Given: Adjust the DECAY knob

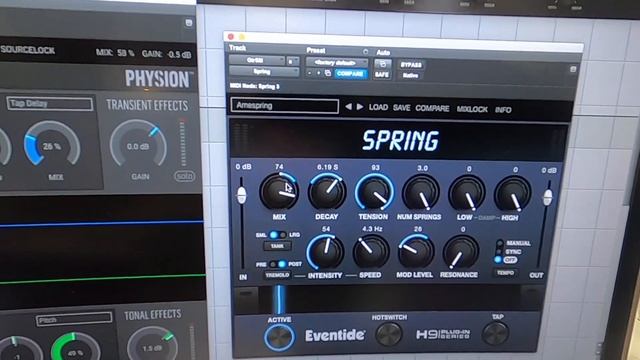Looking at the screenshot, I should [x=327, y=192].
